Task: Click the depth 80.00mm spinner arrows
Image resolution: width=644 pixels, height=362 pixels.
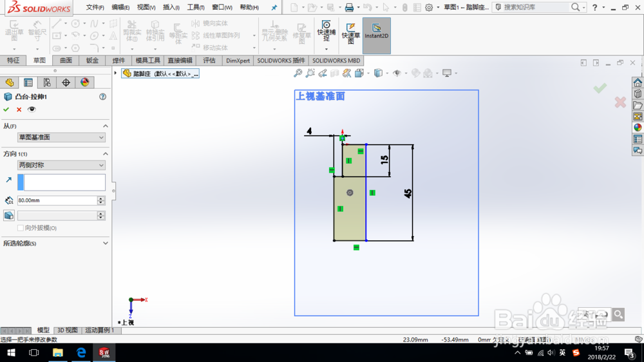Action: point(101,200)
